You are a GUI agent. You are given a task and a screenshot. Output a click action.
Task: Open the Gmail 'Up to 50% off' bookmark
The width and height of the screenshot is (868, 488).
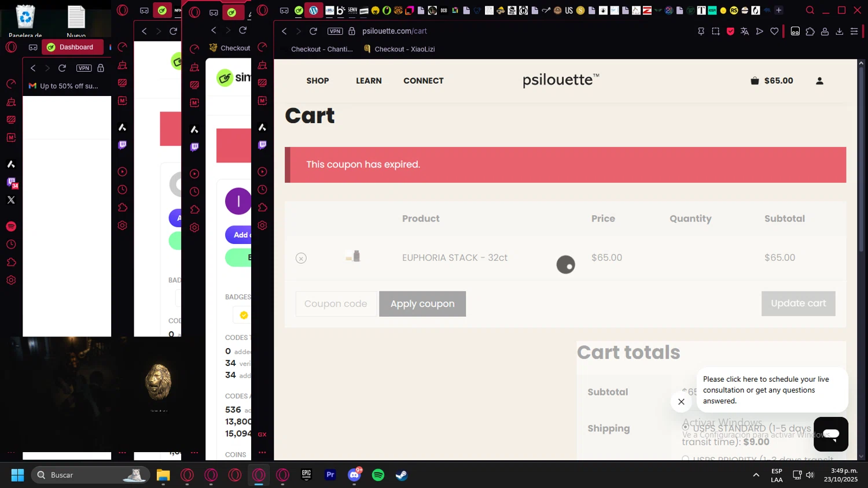point(64,86)
